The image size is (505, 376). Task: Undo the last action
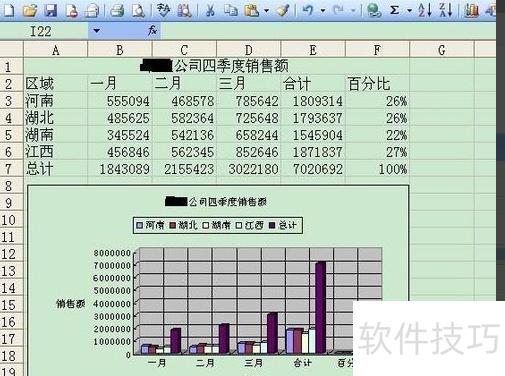(308, 10)
